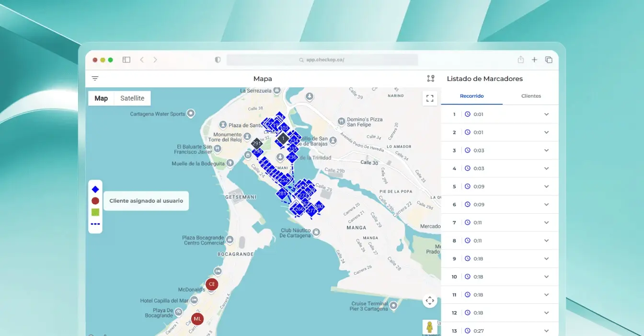The image size is (644, 336).
Task: Select the Recorrido tab
Action: pyautogui.click(x=471, y=96)
